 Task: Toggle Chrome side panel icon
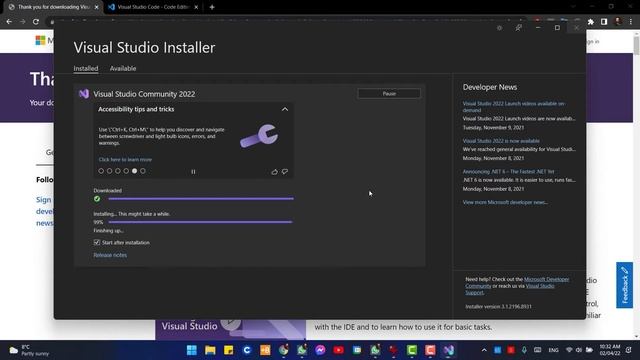click(604, 22)
